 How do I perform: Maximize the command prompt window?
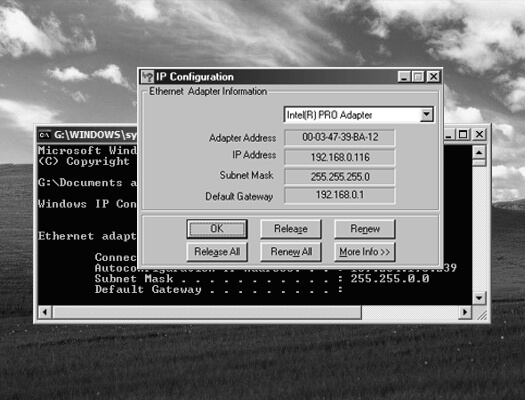click(x=463, y=134)
